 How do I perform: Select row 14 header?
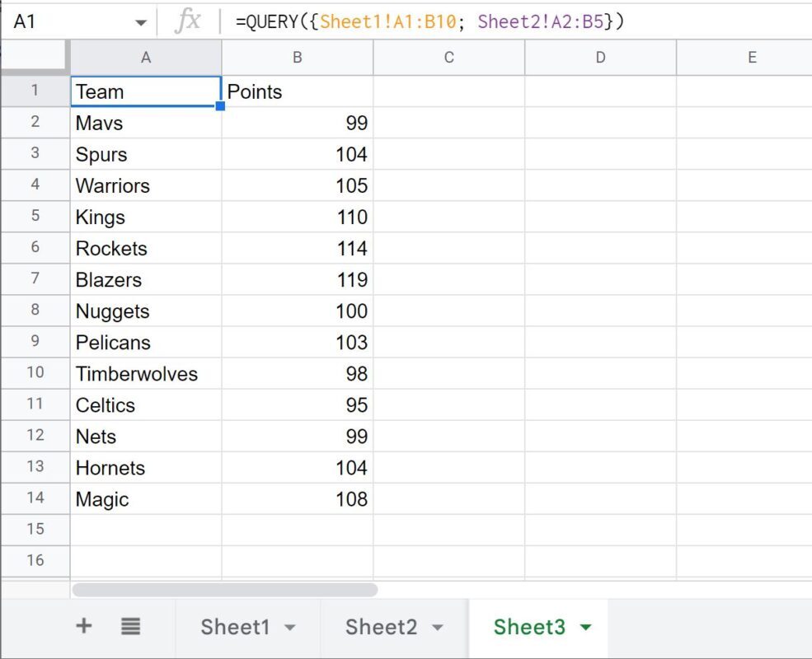35,498
